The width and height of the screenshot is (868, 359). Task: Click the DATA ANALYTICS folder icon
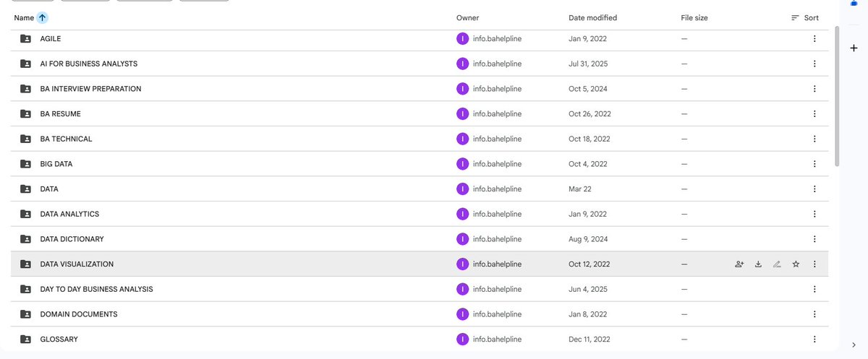tap(25, 214)
